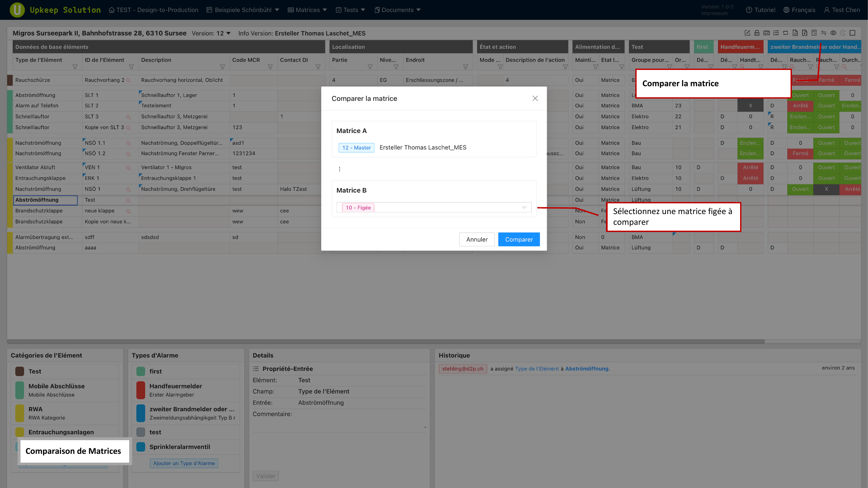Click the calendar checklist icon
This screenshot has height=488, width=868.
(766, 33)
